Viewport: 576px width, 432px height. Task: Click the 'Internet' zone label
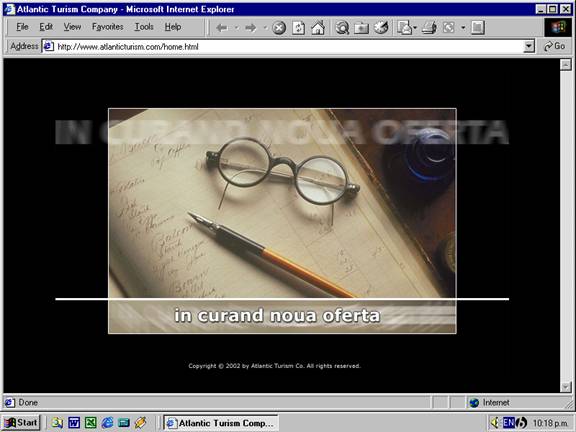click(496, 403)
